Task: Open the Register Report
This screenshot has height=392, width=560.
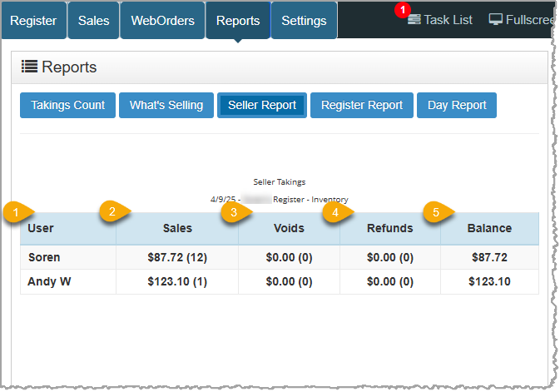Action: [x=362, y=105]
